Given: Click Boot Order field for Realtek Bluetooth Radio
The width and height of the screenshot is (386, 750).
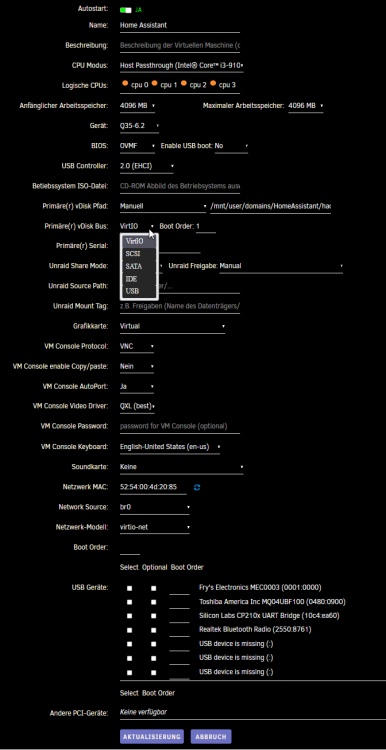Looking at the screenshot, I should pyautogui.click(x=179, y=630).
